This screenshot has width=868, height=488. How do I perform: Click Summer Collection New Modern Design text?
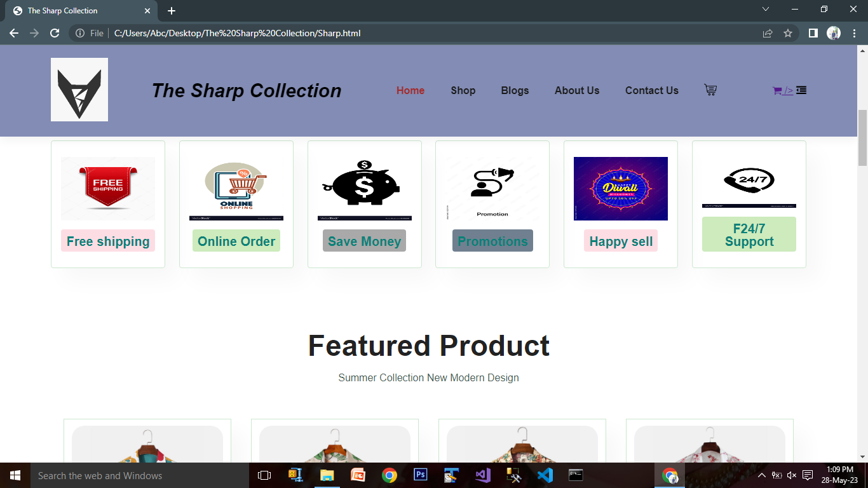point(429,377)
